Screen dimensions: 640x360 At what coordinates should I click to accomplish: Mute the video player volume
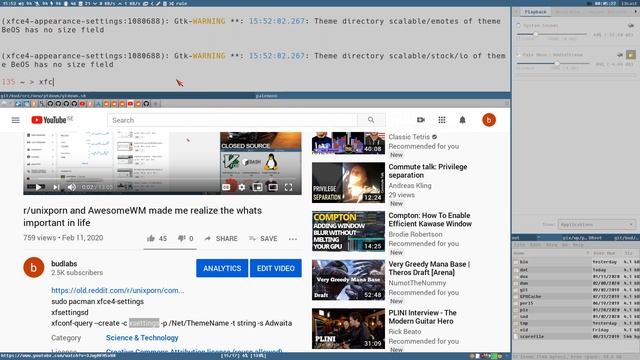[71, 187]
